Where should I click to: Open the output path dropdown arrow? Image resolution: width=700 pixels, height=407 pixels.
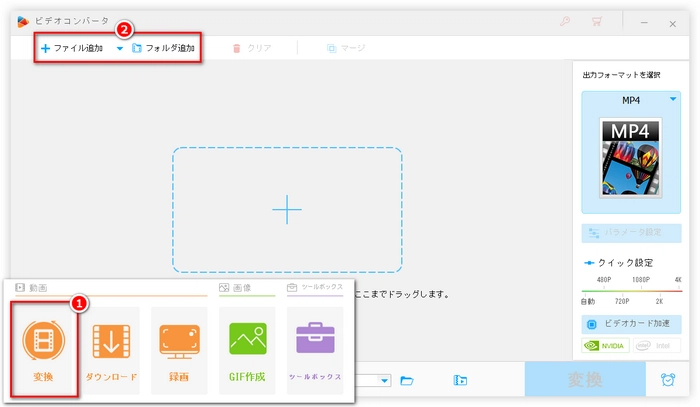(385, 380)
